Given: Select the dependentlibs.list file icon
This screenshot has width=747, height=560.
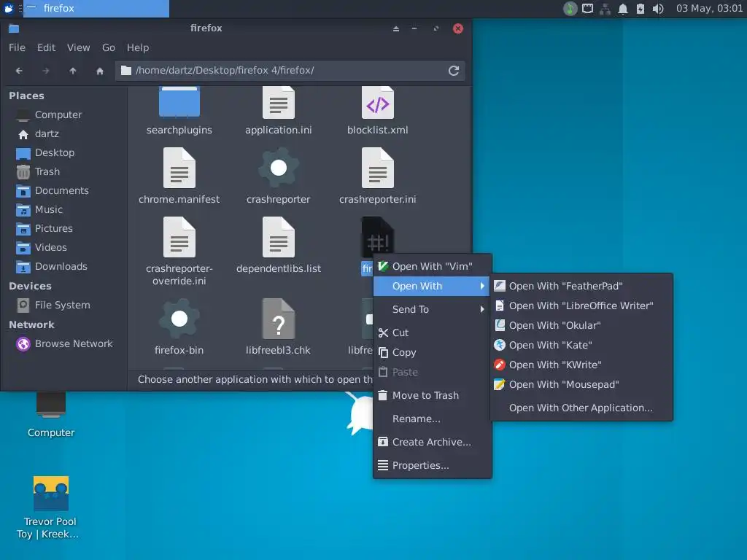Looking at the screenshot, I should pos(278,237).
